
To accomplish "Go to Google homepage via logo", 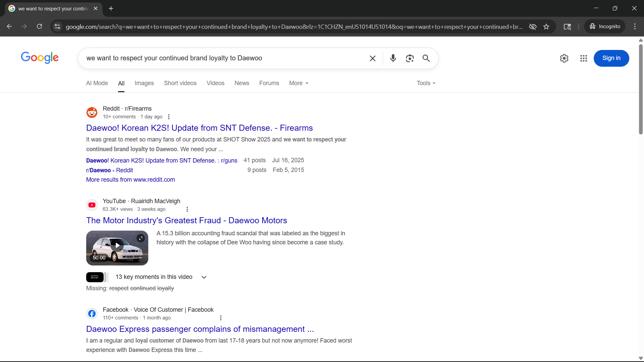I will [x=40, y=58].
